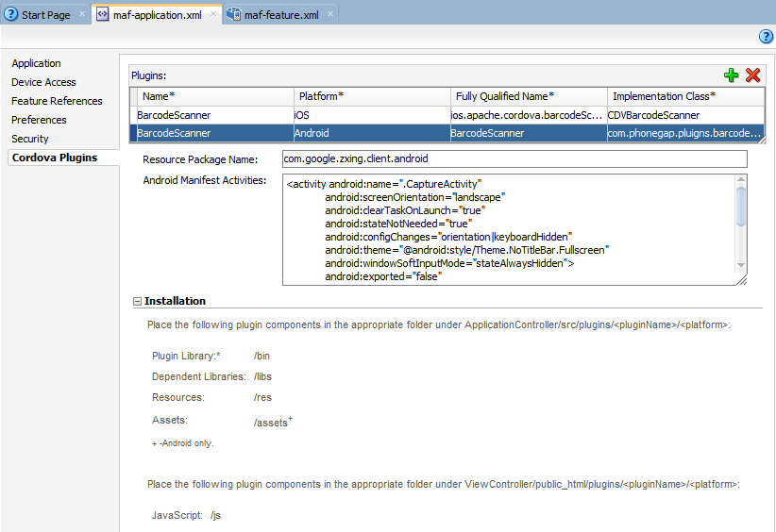Click the Resource Package Name field
This screenshot has height=532, width=776.
pyautogui.click(x=515, y=158)
